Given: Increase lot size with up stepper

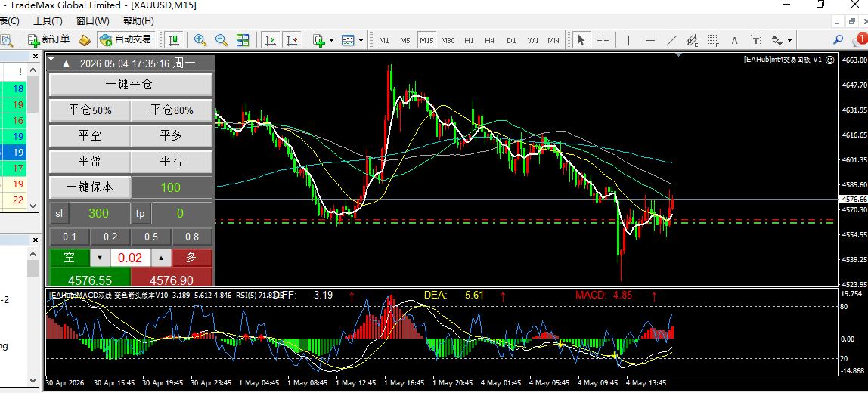Looking at the screenshot, I should 161,258.
